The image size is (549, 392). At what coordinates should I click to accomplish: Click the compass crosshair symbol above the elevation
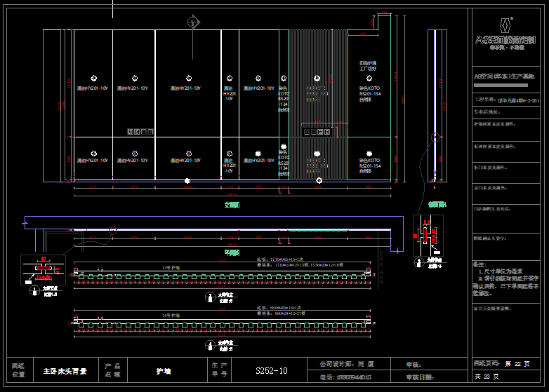(193, 22)
